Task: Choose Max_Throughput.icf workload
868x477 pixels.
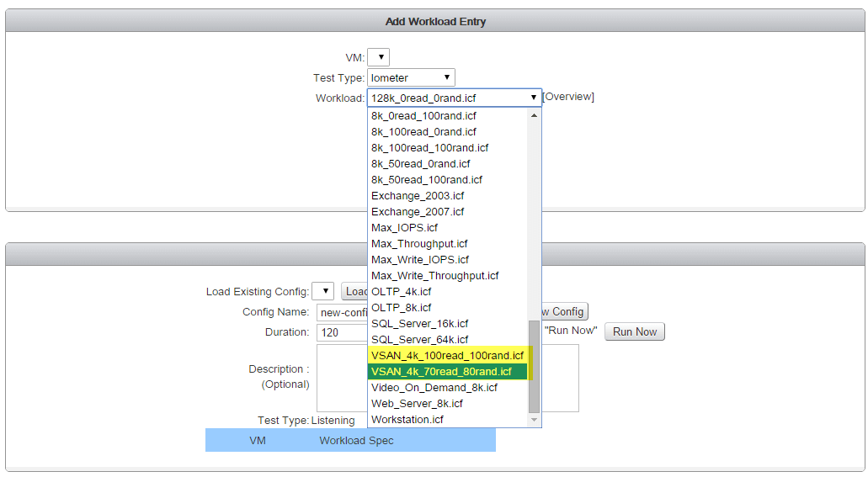Action: coord(449,244)
